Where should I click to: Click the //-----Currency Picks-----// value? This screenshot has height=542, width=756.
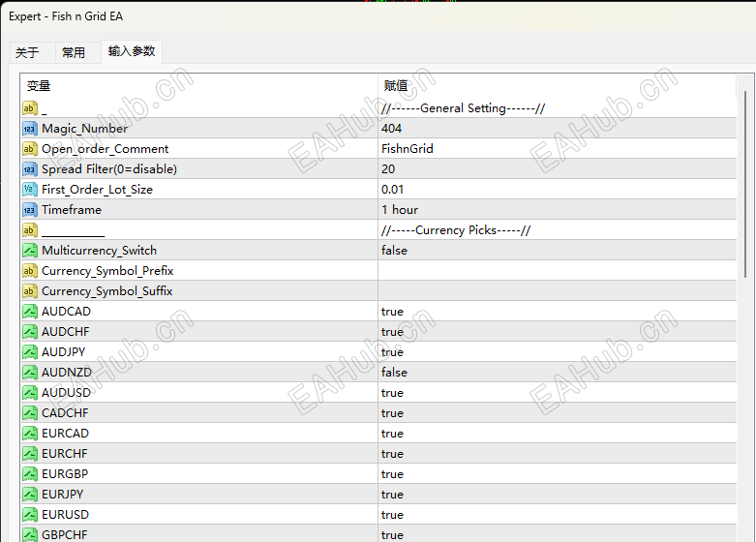[x=456, y=230]
